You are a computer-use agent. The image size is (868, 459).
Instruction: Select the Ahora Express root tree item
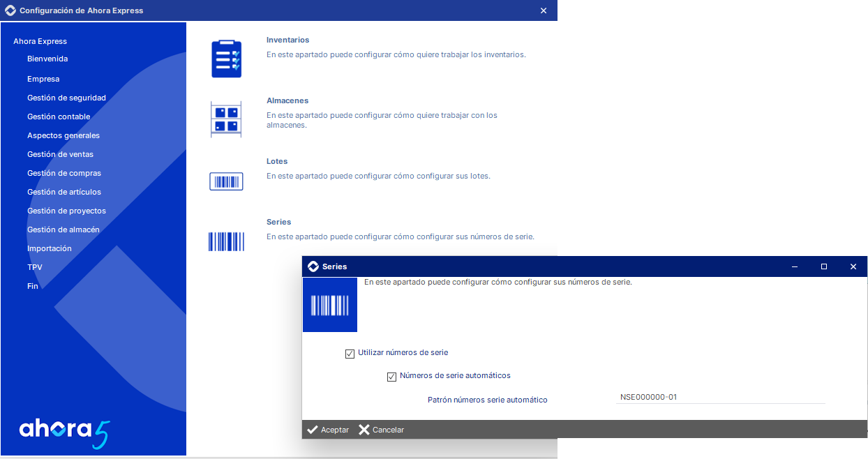40,41
